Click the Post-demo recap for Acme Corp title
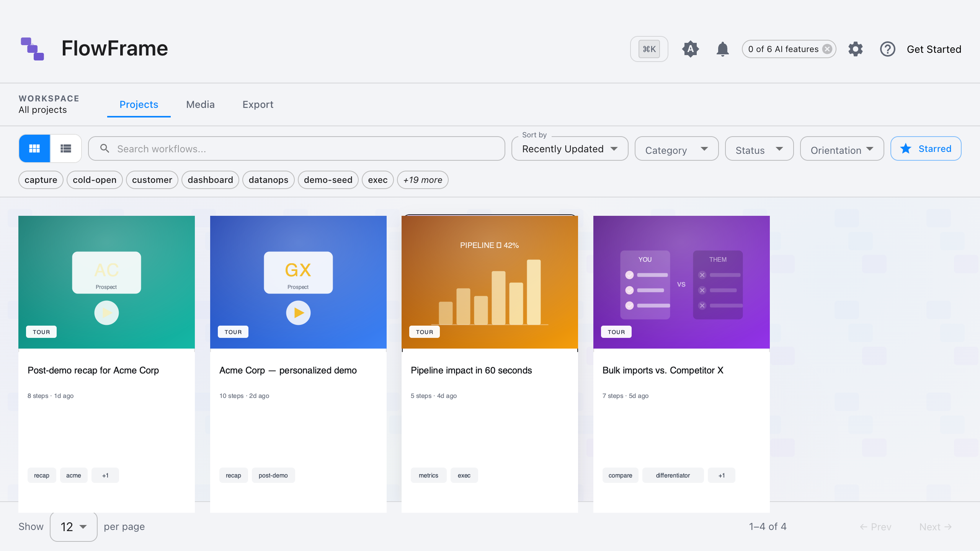The image size is (980, 551). pos(93,370)
